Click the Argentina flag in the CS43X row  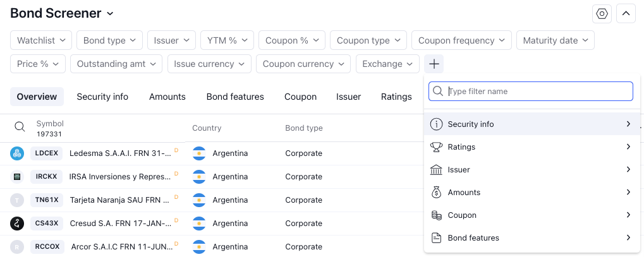coord(199,224)
